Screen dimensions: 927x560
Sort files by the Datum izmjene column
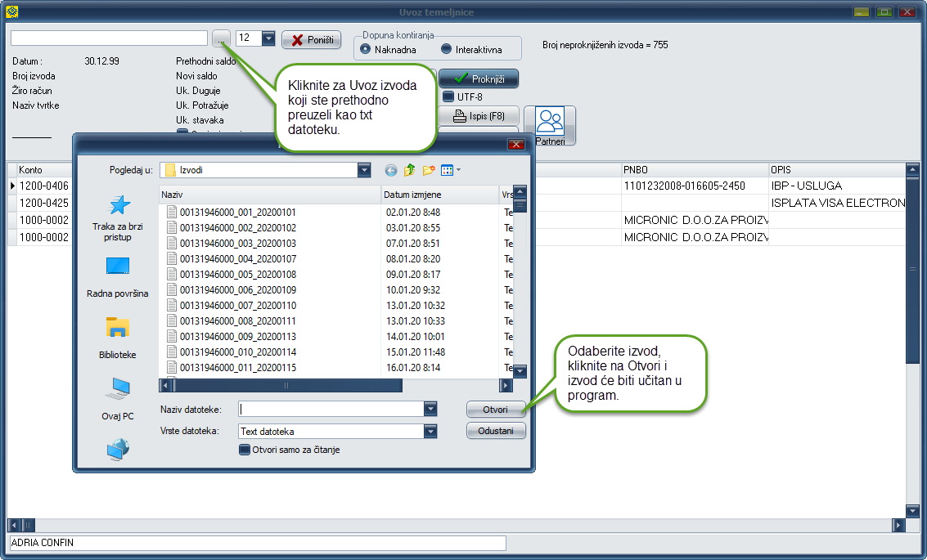click(x=439, y=195)
